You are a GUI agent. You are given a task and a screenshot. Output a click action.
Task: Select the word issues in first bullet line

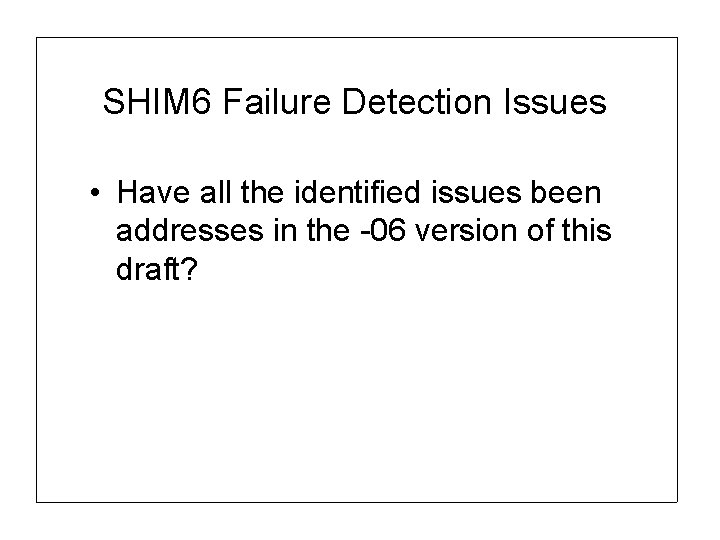point(476,192)
